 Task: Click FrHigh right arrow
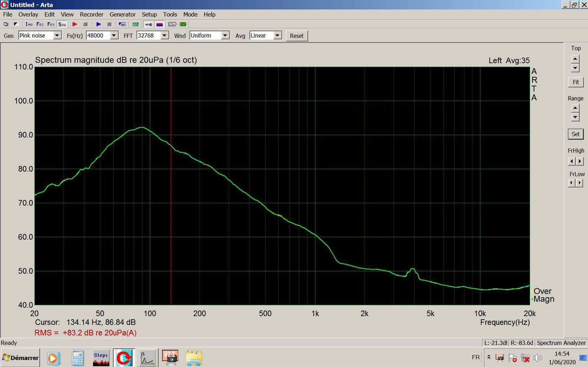coord(580,161)
